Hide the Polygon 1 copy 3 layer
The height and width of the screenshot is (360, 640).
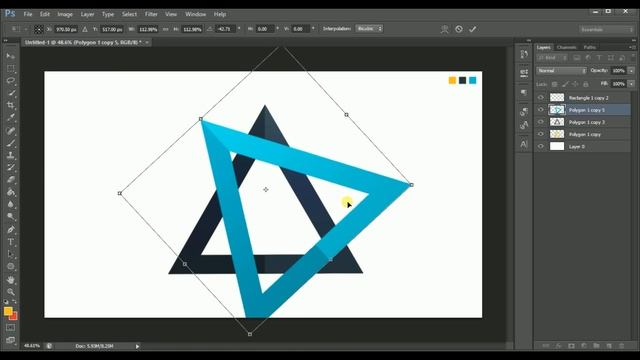(x=541, y=122)
